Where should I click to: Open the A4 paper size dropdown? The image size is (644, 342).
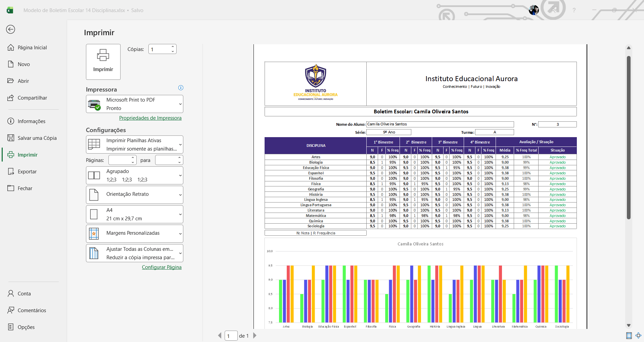click(135, 214)
